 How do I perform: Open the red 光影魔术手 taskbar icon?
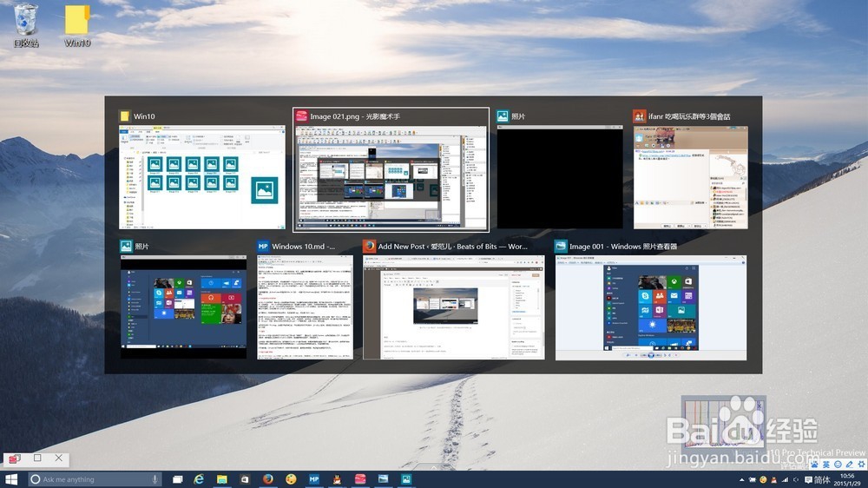(360, 479)
